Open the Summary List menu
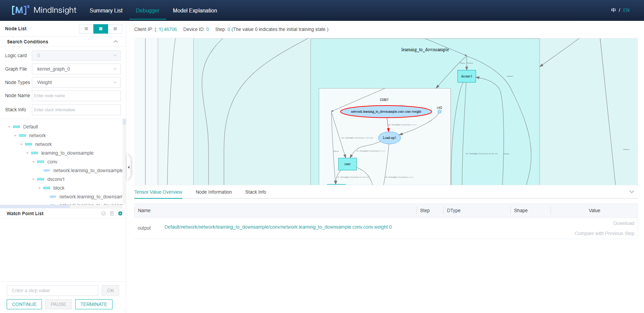 click(x=106, y=10)
